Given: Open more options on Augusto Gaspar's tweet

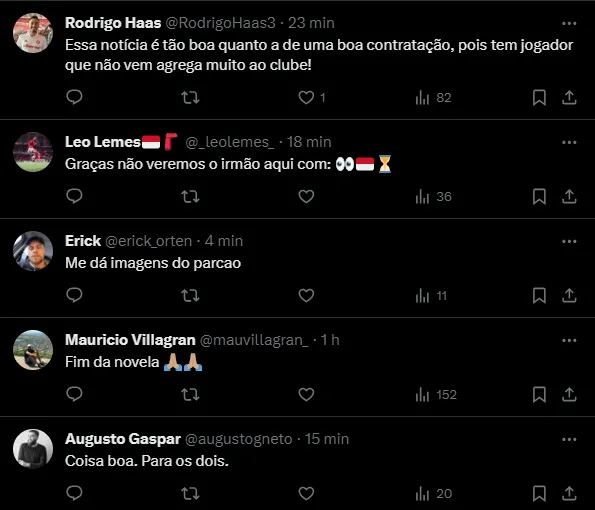Looking at the screenshot, I should pyautogui.click(x=569, y=439).
